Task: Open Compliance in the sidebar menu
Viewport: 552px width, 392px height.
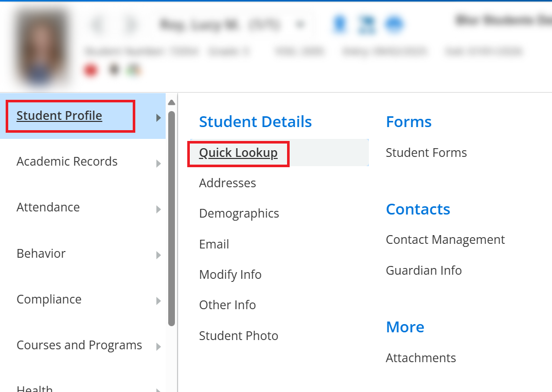Action: (49, 299)
